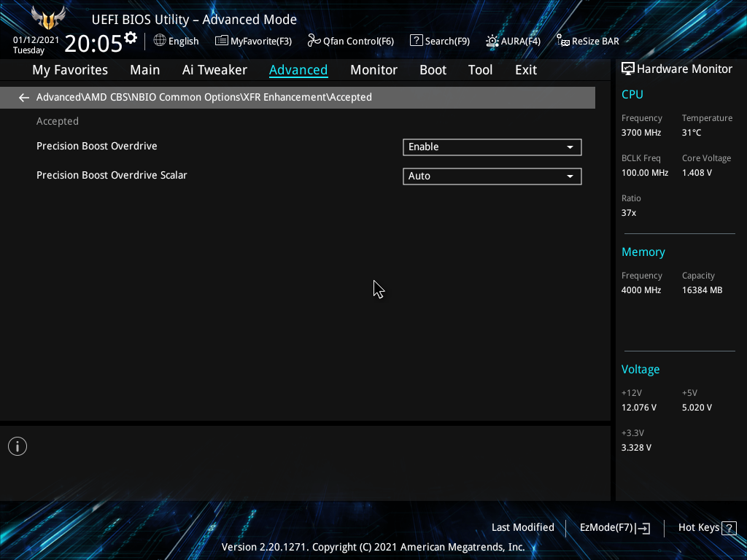The image size is (747, 560).
Task: Open the My Favorites tab
Action: (70, 70)
